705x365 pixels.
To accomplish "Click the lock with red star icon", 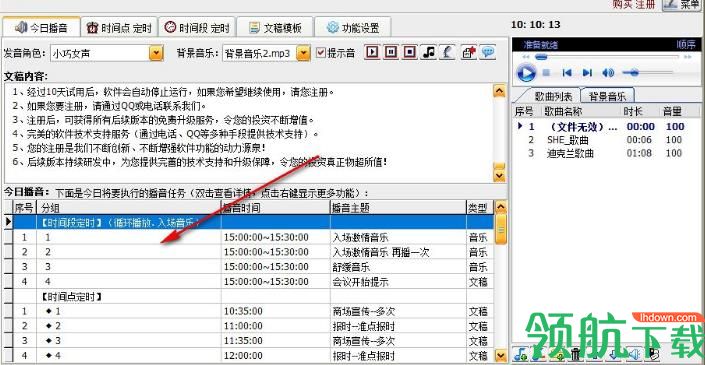I will coord(469,52).
